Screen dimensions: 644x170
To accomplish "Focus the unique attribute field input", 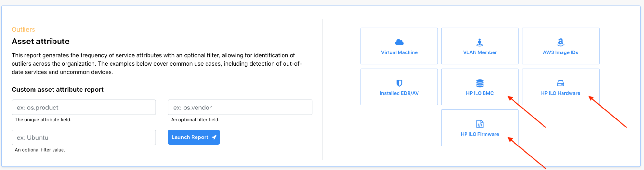I will pos(84,108).
